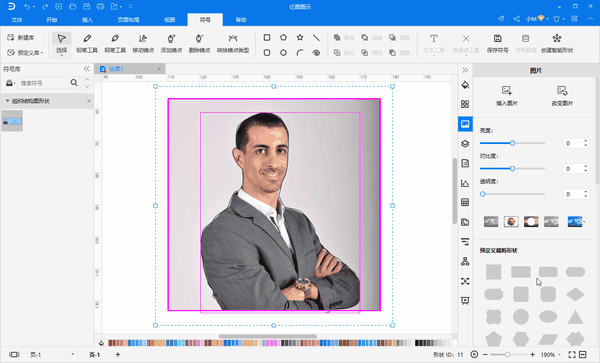Adjust the brightness slider handle

512,143
